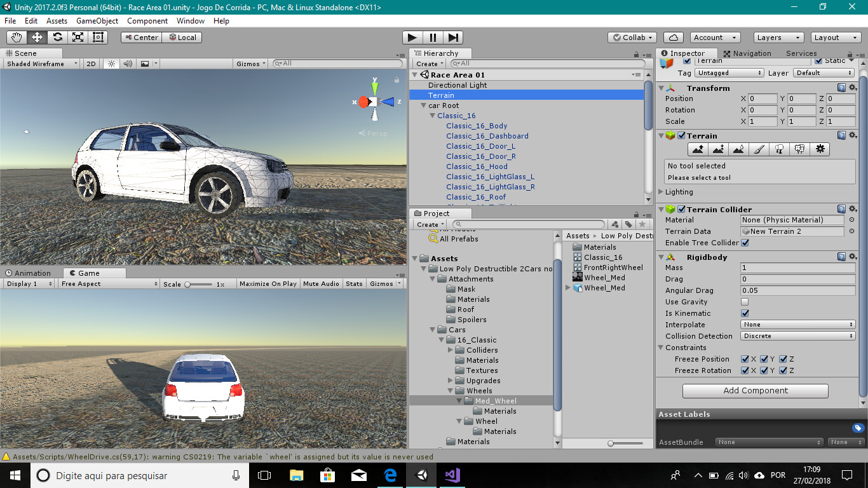Select the Rotate tool in the toolbar
Screen dimensions: 868x488
57,37
